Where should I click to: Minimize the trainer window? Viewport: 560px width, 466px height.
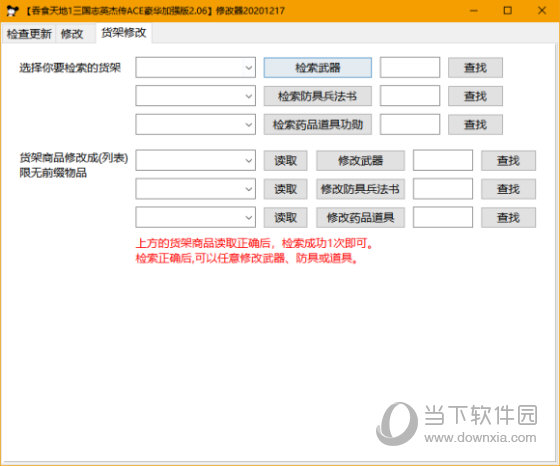474,11
